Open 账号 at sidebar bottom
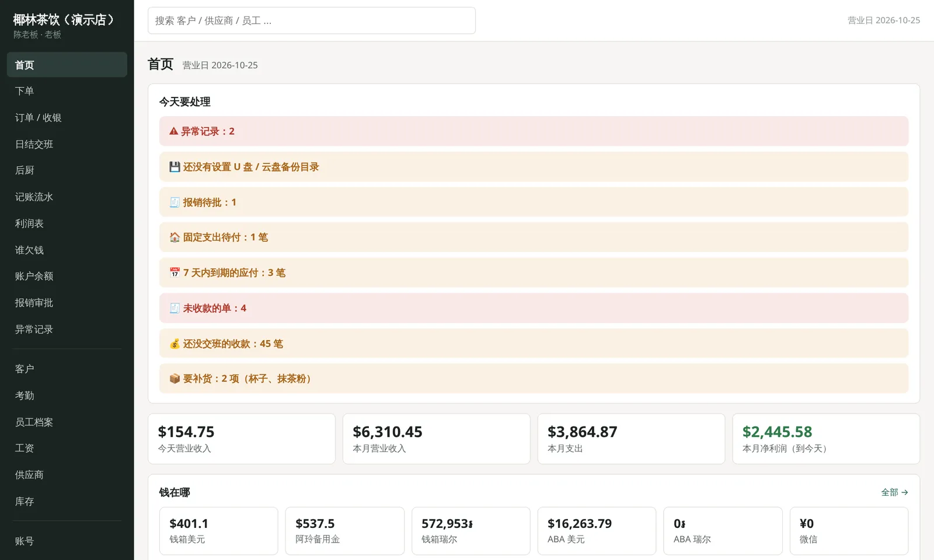This screenshot has height=560, width=934. coord(67,541)
